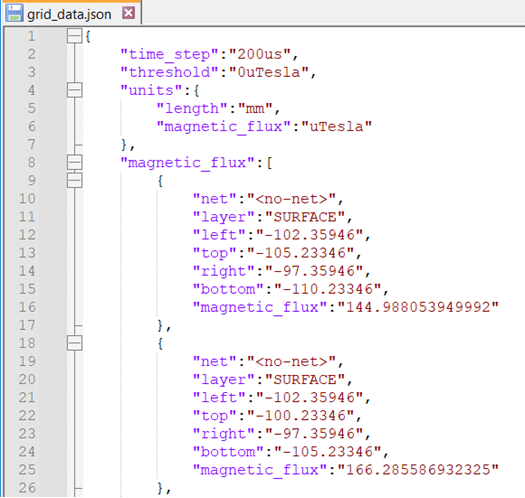Image resolution: width=525 pixels, height=498 pixels.
Task: Click the "-100.23346" value on line 22
Action: coord(300,416)
